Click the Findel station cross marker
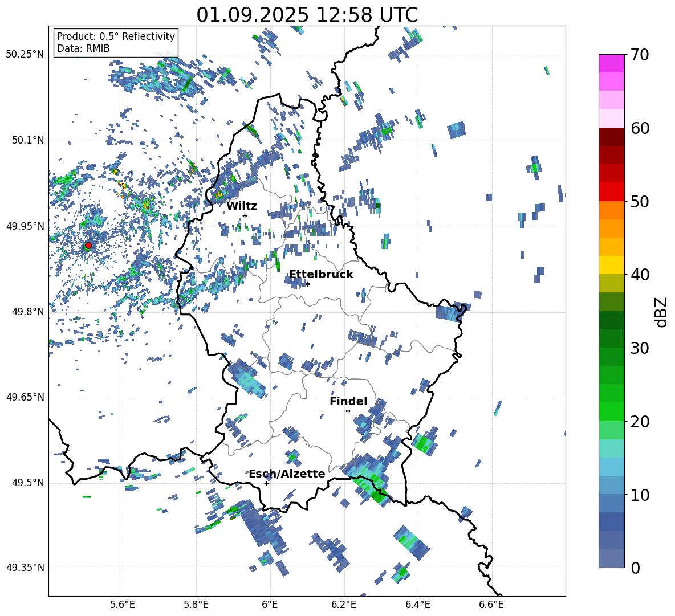The image size is (675, 616). click(x=348, y=411)
